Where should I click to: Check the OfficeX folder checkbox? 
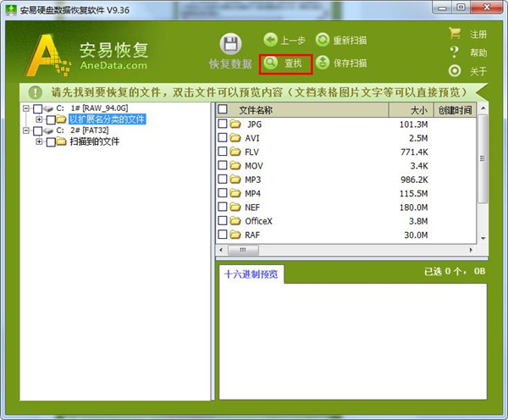223,221
